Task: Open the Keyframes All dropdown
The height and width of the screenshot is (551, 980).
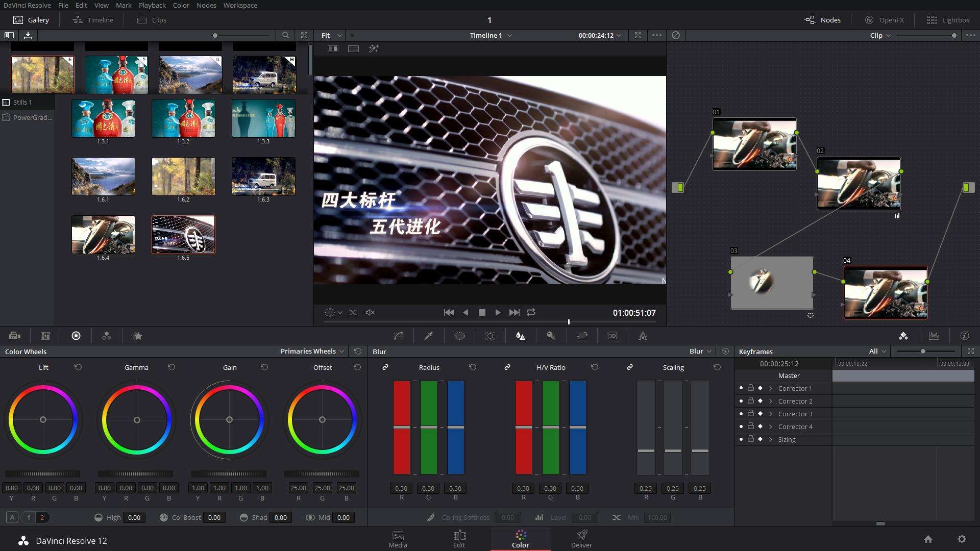Action: point(877,351)
